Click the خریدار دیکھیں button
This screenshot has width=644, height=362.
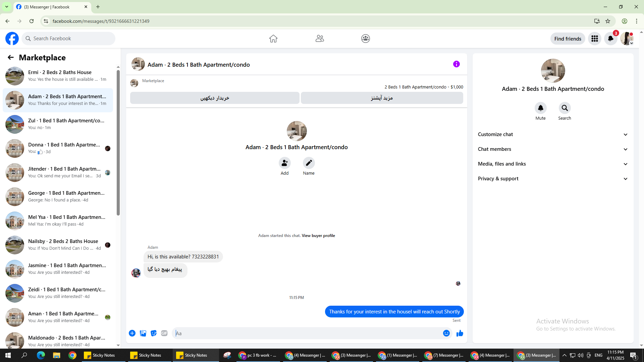(x=215, y=98)
